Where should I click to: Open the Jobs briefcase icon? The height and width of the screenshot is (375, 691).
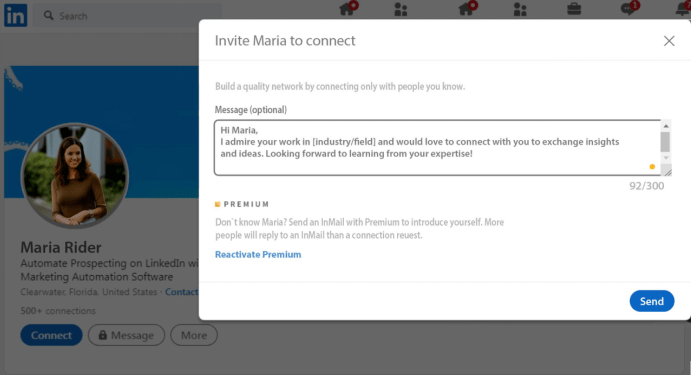coord(574,9)
